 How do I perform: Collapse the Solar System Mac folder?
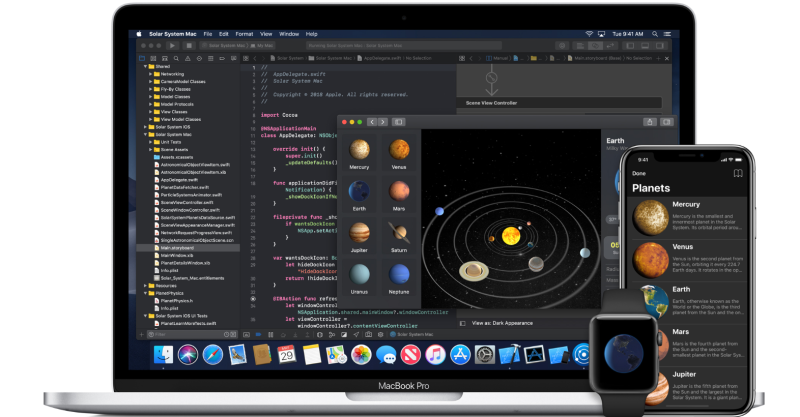tap(145, 135)
